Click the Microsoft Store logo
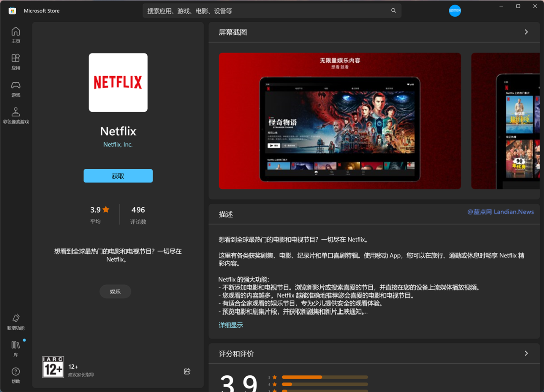The width and height of the screenshot is (544, 392). coord(11,10)
